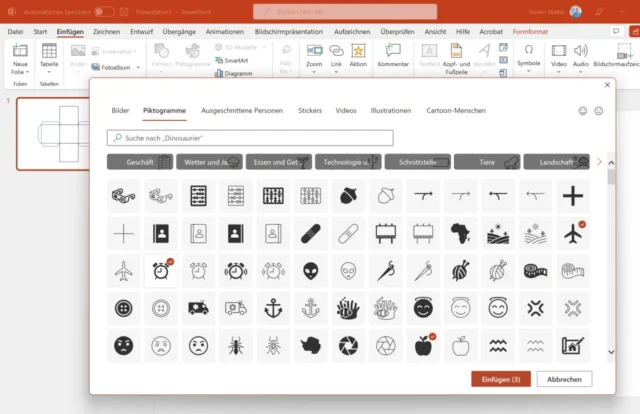Click the Einfügen (3) button

(x=501, y=379)
